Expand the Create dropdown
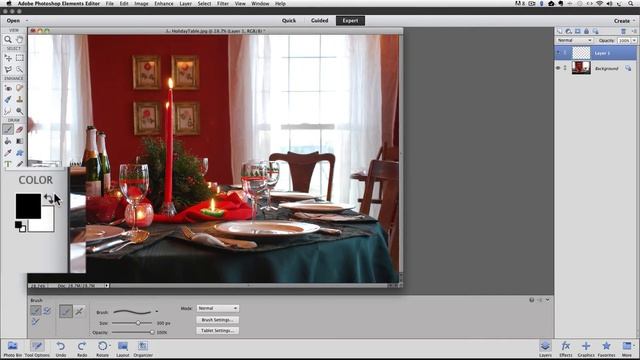The height and width of the screenshot is (360, 640). click(x=624, y=21)
